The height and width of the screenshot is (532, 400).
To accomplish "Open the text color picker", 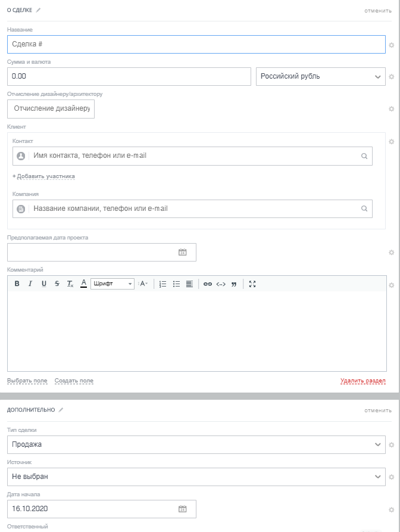I will (x=84, y=284).
